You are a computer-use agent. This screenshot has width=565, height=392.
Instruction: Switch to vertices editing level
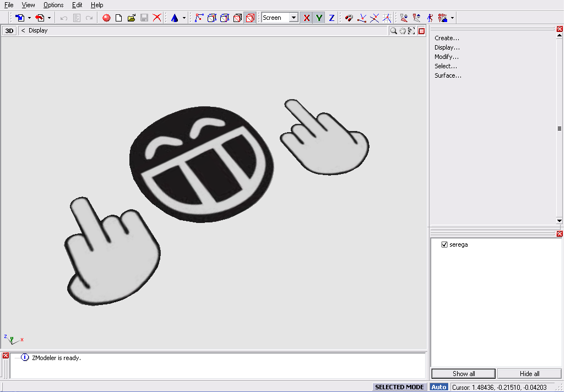199,18
